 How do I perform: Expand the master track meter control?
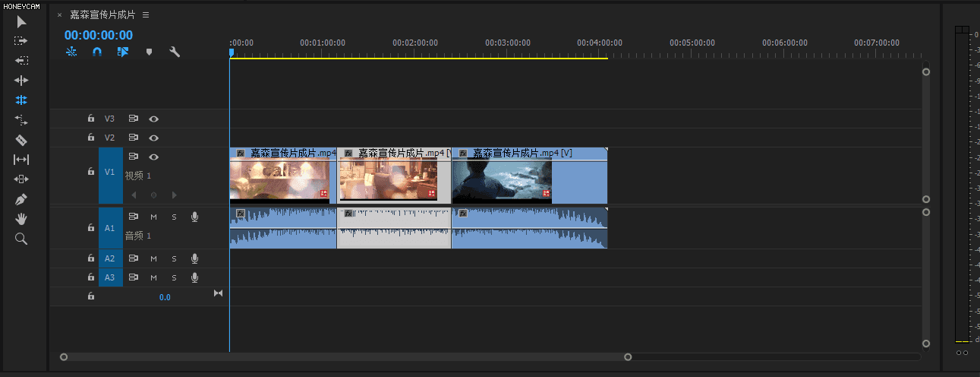point(219,293)
